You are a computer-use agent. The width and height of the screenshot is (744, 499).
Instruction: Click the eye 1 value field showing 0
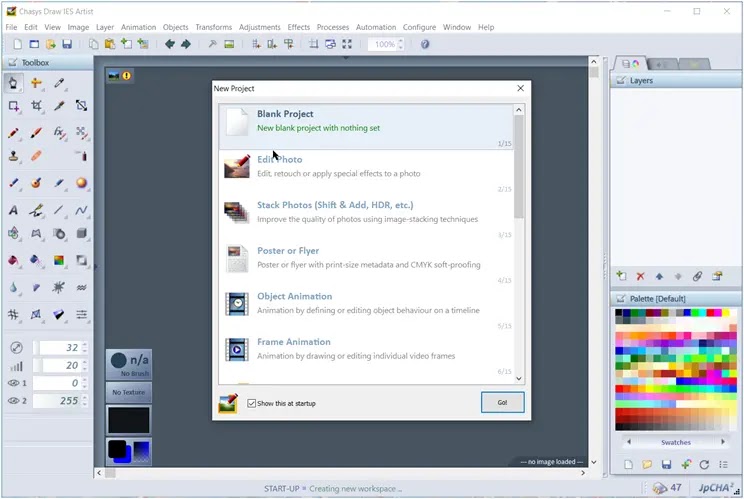[x=56, y=383]
